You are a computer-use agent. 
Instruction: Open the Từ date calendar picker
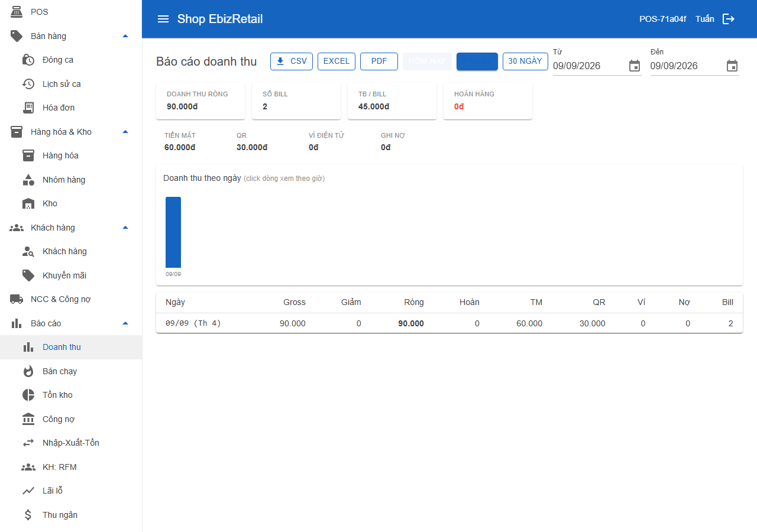pyautogui.click(x=635, y=66)
